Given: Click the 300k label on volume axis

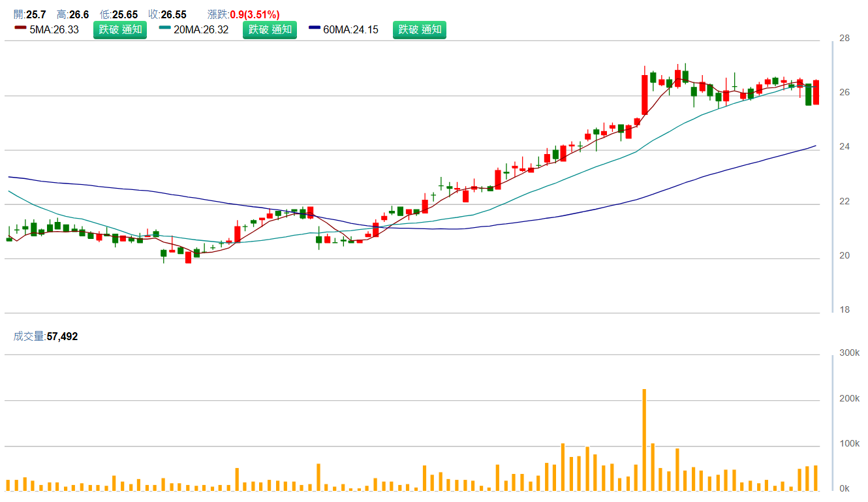Looking at the screenshot, I should point(848,353).
